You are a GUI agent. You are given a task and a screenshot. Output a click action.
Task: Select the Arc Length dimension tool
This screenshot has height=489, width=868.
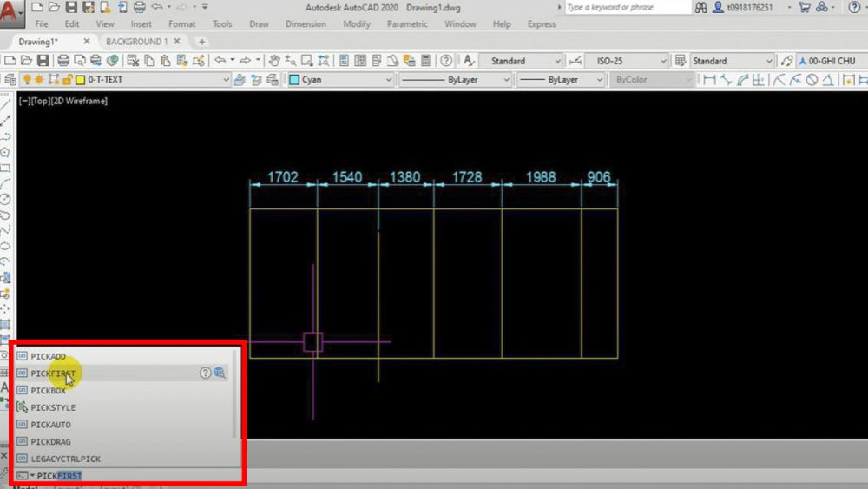(742, 80)
